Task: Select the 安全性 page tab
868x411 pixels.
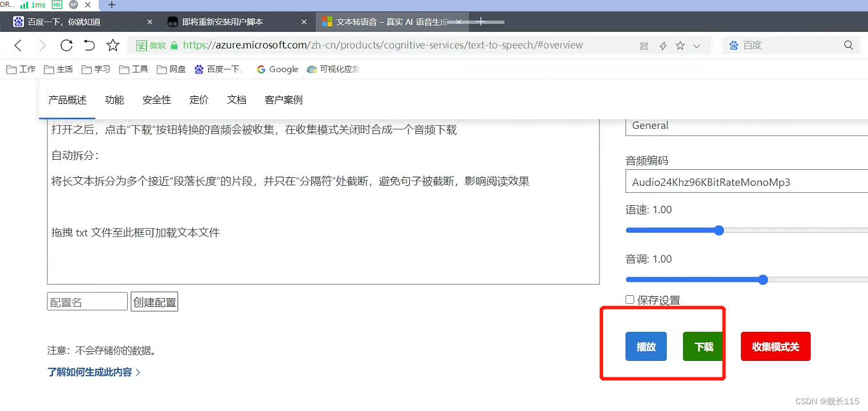Action: [157, 100]
